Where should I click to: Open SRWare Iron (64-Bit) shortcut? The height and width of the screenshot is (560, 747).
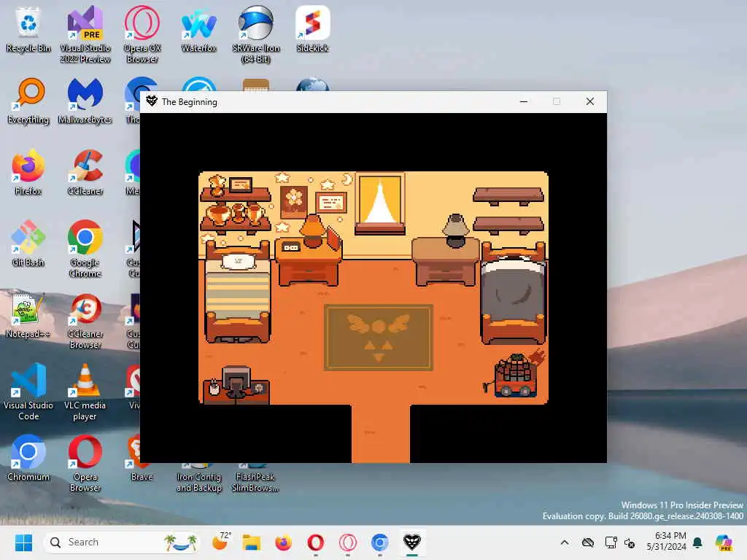coord(256,35)
